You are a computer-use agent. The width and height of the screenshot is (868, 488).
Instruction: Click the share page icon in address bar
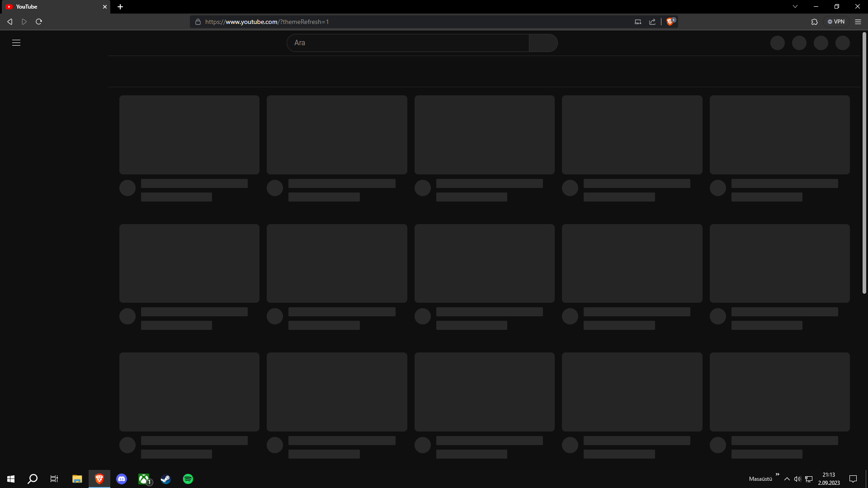(x=652, y=22)
